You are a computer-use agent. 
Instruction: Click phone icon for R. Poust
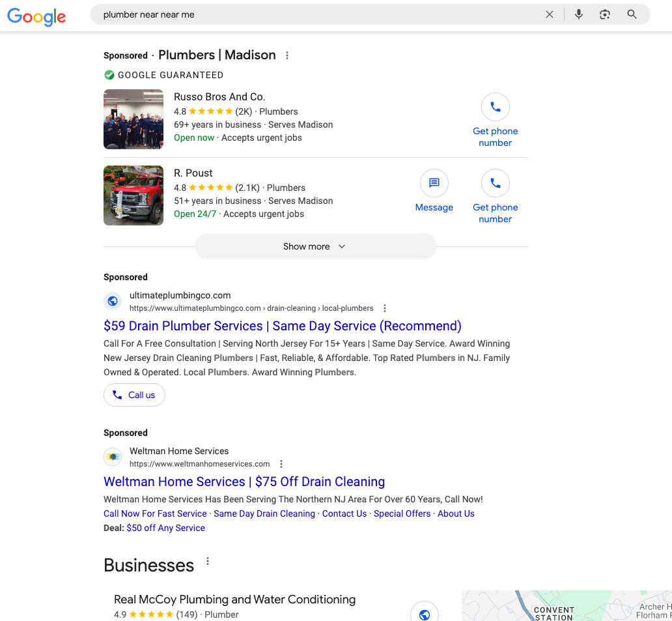tap(495, 183)
